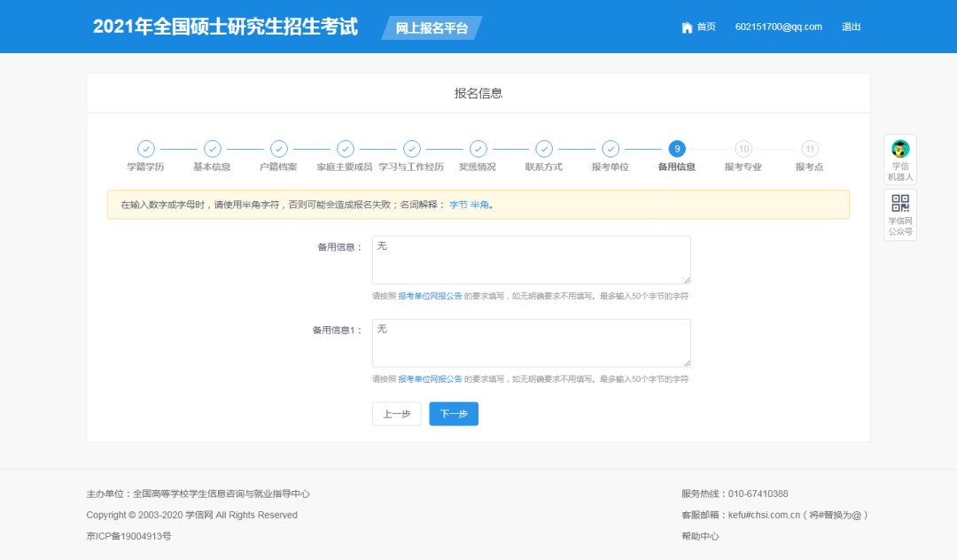957x560 pixels.
Task: Select the 报考单位 completed step
Action: pyautogui.click(x=611, y=150)
